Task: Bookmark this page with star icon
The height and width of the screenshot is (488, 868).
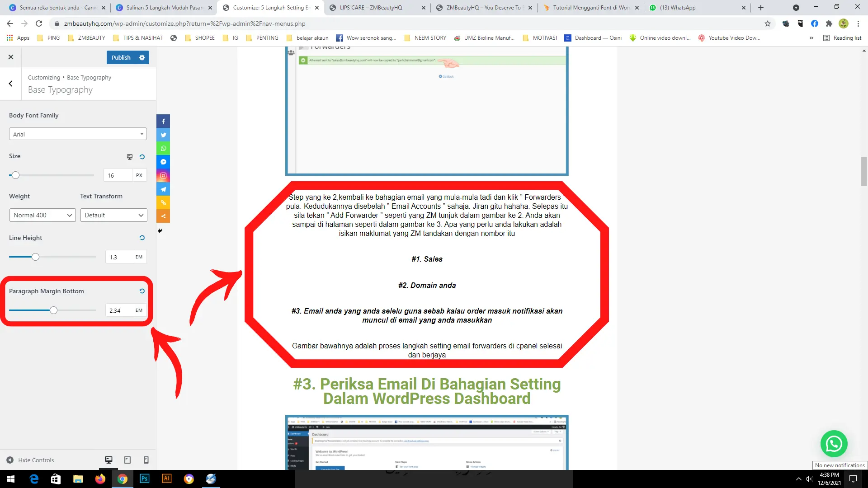Action: coord(767,23)
